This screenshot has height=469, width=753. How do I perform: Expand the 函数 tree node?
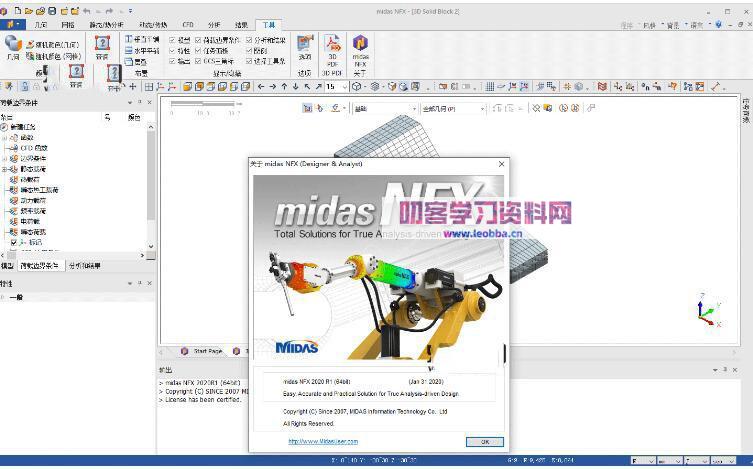(5, 138)
